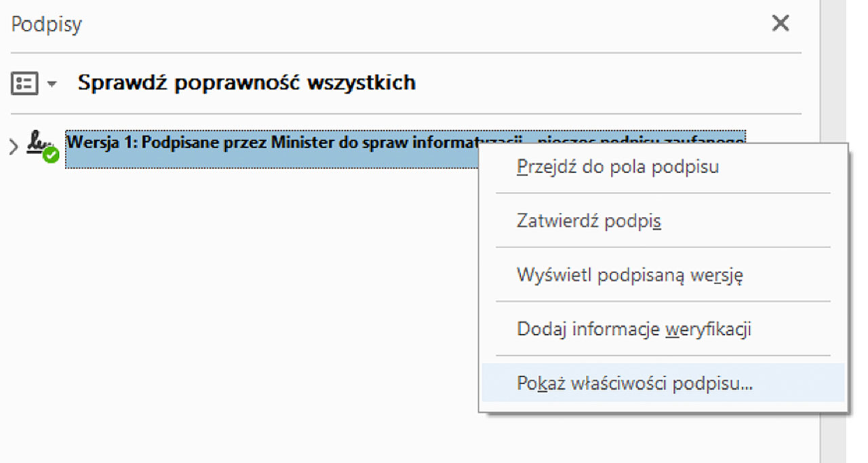Click the Podpisy panel title

[47, 25]
